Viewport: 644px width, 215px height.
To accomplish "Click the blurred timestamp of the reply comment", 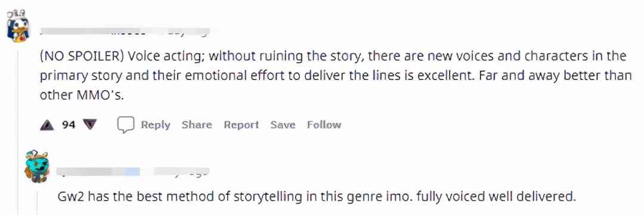I will coord(181,171).
